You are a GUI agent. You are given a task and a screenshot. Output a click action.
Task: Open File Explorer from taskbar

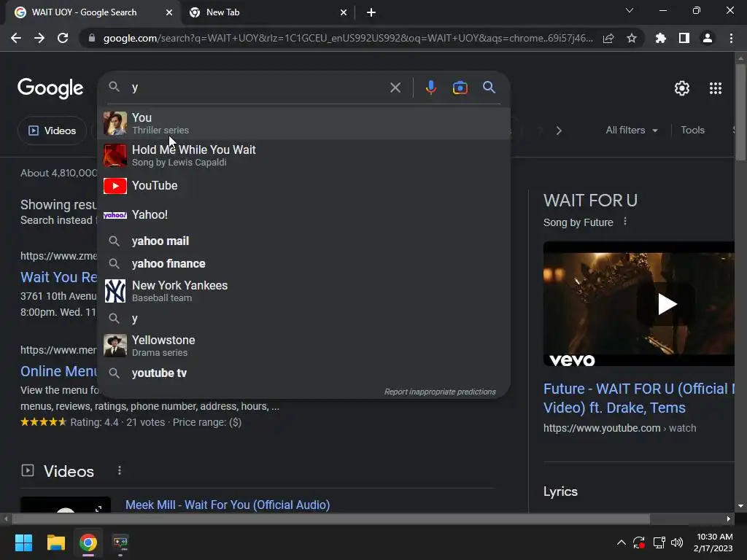tap(55, 542)
